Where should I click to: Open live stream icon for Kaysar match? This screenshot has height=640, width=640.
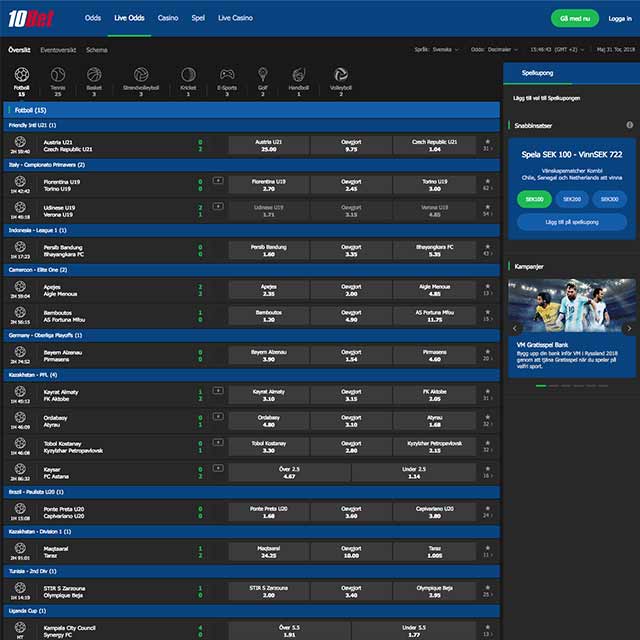pos(218,468)
